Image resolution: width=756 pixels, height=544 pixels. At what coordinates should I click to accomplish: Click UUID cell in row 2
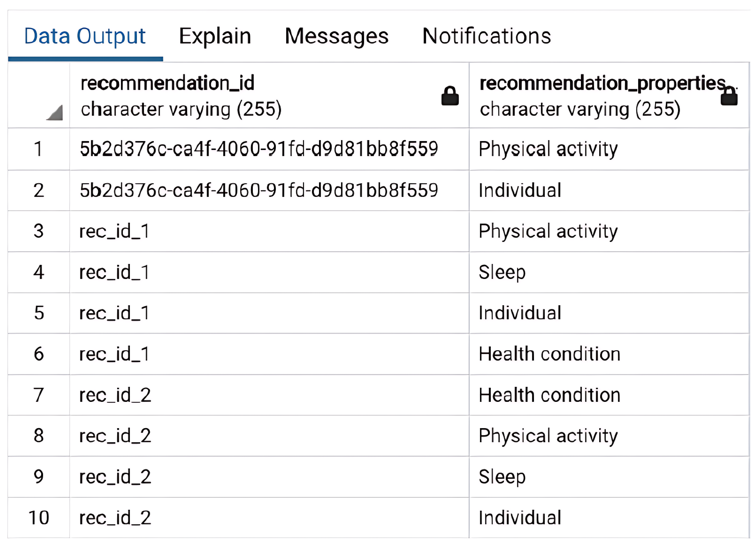[x=259, y=191]
